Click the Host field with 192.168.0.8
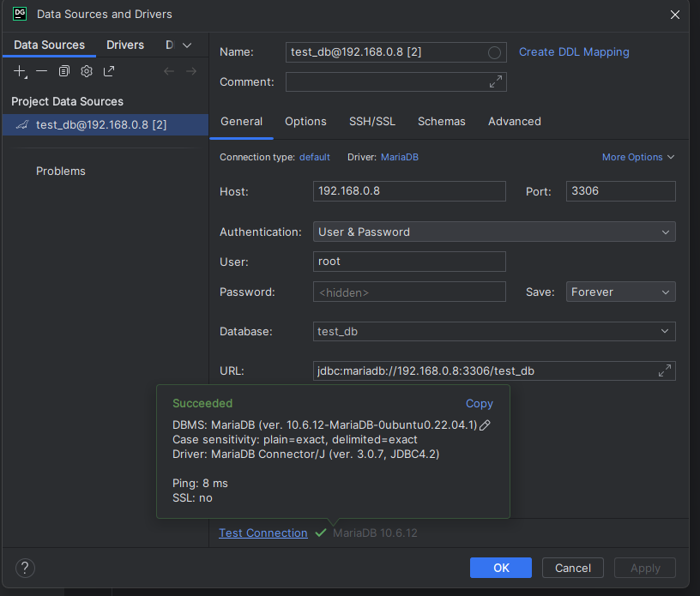700x596 pixels. [409, 191]
